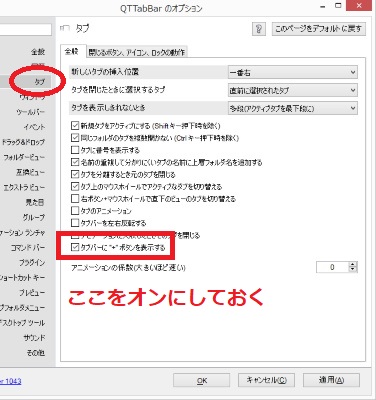Click the キャンセル button

(266, 380)
